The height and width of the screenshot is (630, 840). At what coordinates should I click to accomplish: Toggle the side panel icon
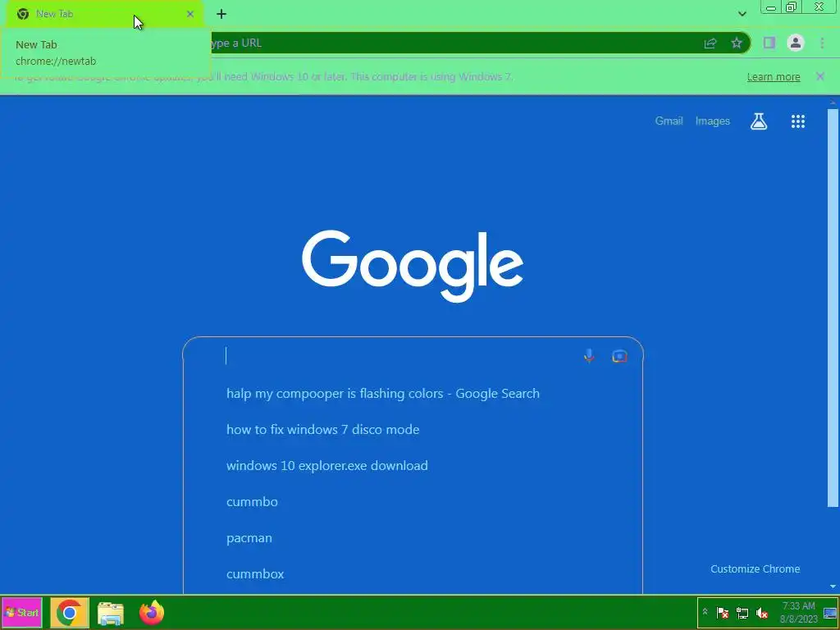pos(769,43)
